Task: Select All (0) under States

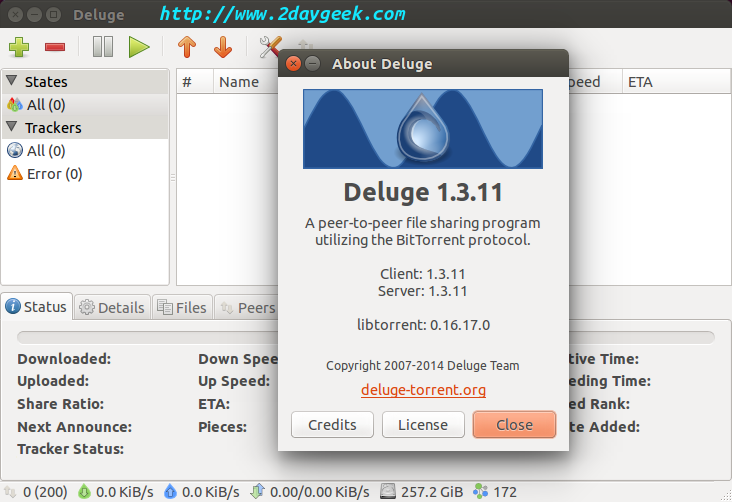Action: click(x=85, y=105)
